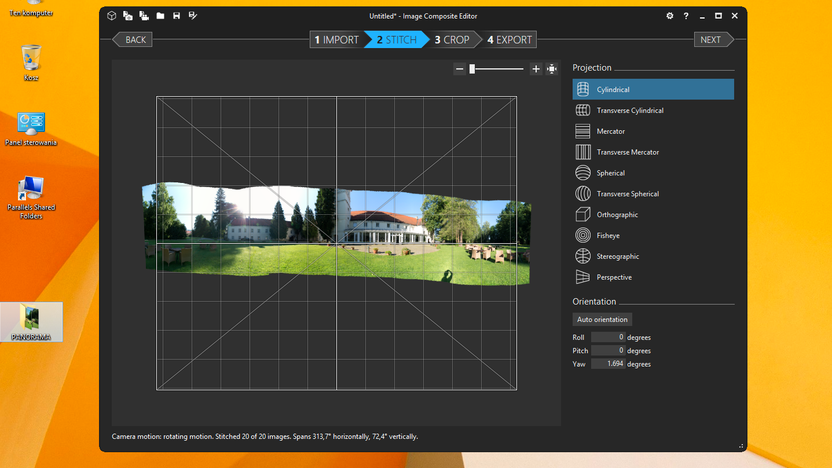
Task: Click the Fisheye concentric circles icon
Action: [x=583, y=235]
